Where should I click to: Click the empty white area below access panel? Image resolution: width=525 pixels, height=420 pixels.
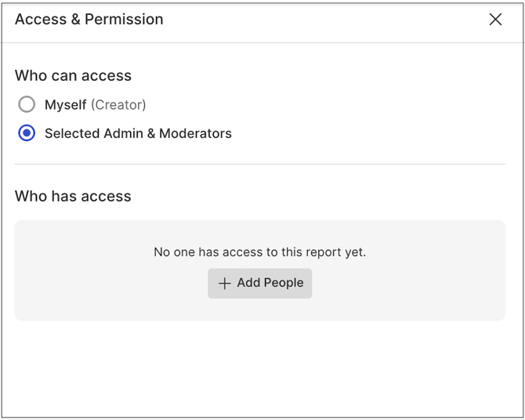259,368
